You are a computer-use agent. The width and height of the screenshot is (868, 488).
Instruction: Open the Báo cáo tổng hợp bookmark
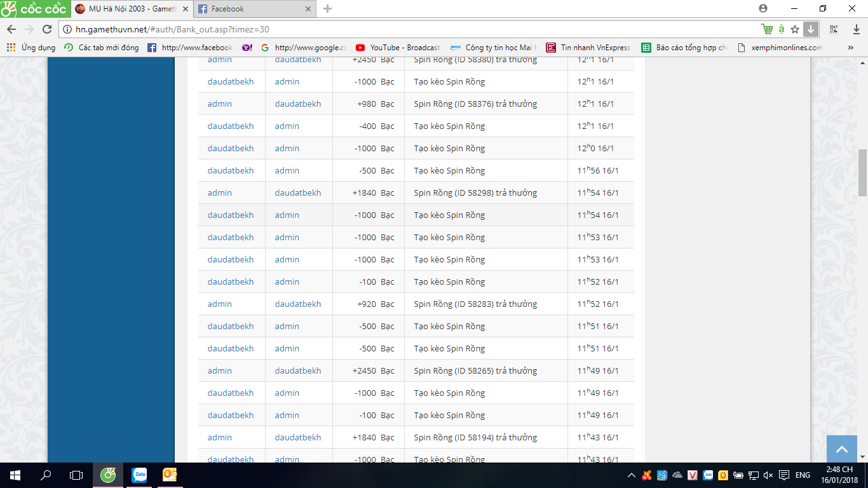684,48
